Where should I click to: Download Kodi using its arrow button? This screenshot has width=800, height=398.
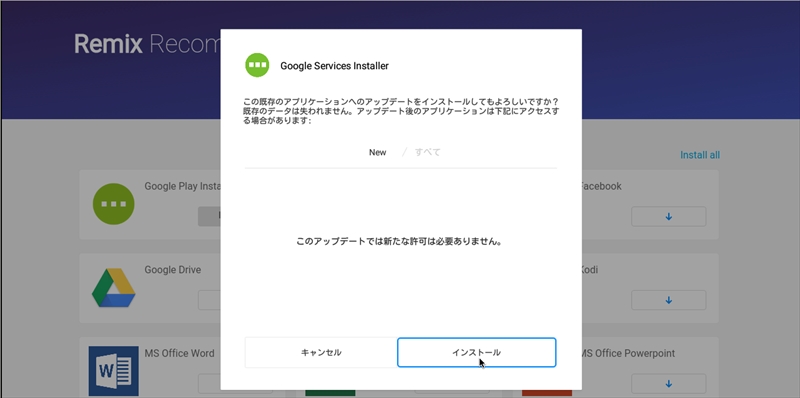[x=668, y=300]
